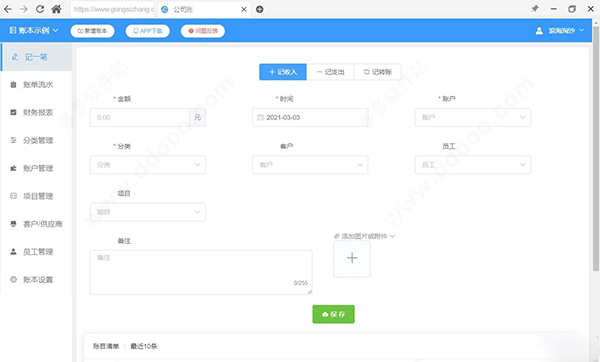This screenshot has width=600, height=362.
Task: Select the 记收入 income tab
Action: (x=283, y=72)
